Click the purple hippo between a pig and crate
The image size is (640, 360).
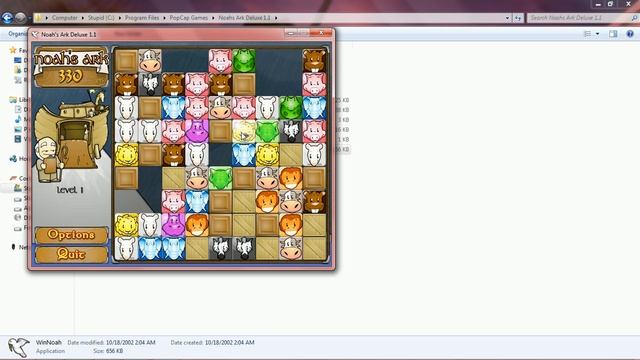197,131
